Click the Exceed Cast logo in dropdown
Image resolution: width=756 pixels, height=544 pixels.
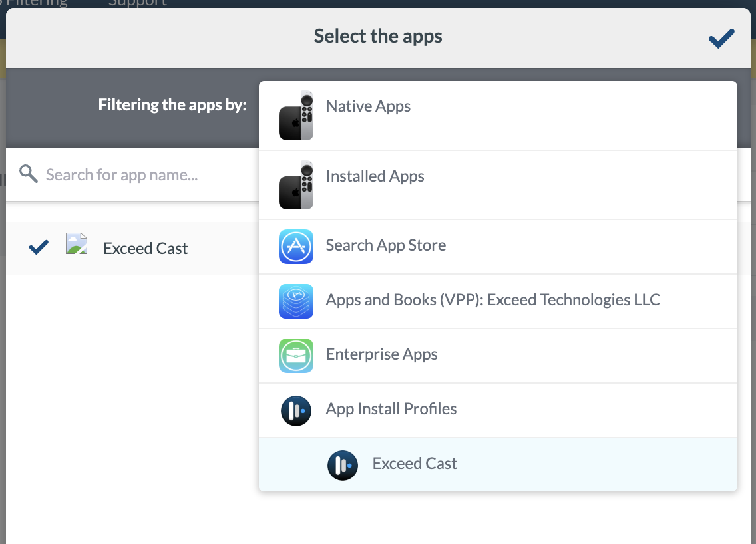click(343, 465)
